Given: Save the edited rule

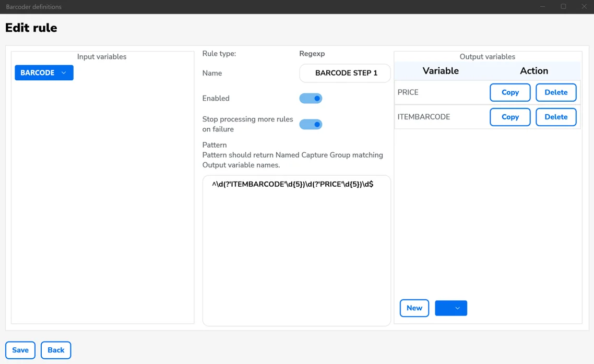Looking at the screenshot, I should pos(20,350).
